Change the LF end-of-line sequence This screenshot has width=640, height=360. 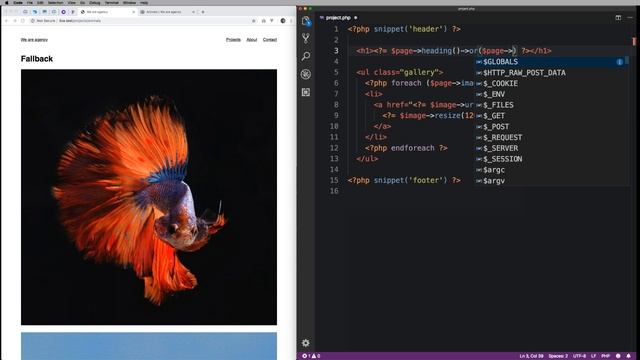593,356
